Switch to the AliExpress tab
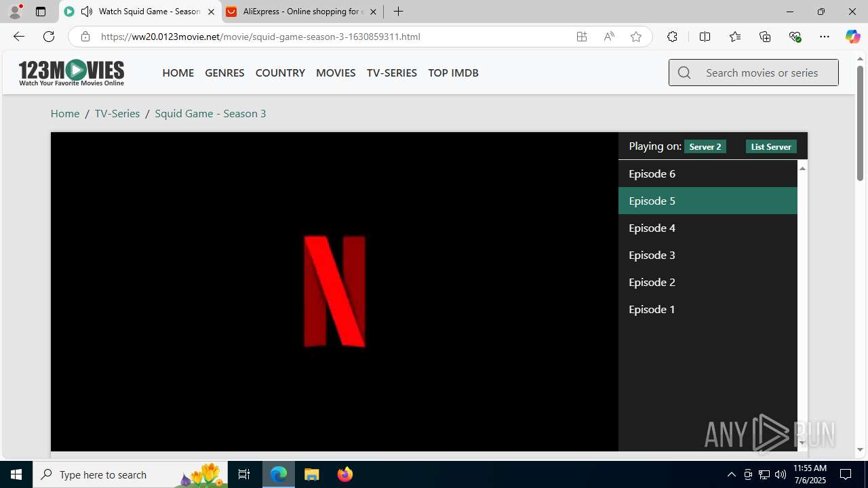Image resolution: width=868 pixels, height=488 pixels. (303, 12)
